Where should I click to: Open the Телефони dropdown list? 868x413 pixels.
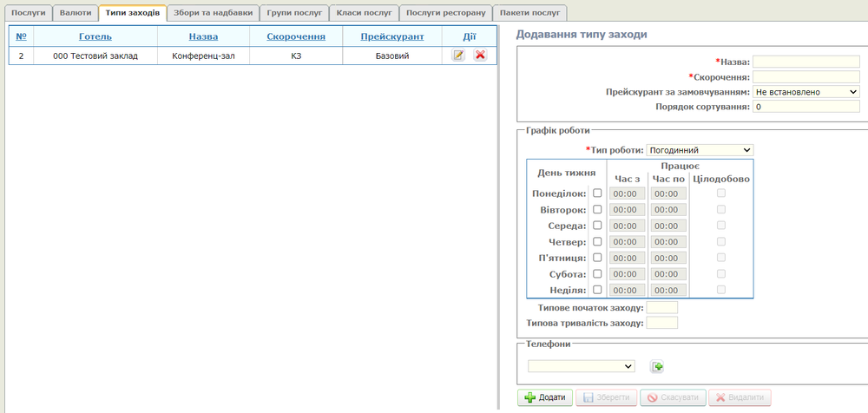click(x=581, y=366)
